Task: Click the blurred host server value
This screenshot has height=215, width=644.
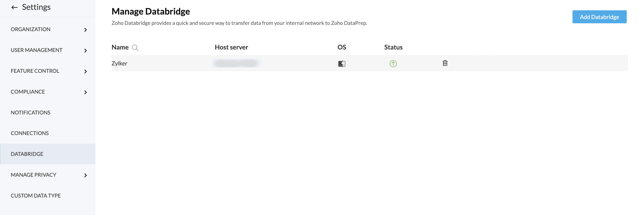Action: point(236,63)
